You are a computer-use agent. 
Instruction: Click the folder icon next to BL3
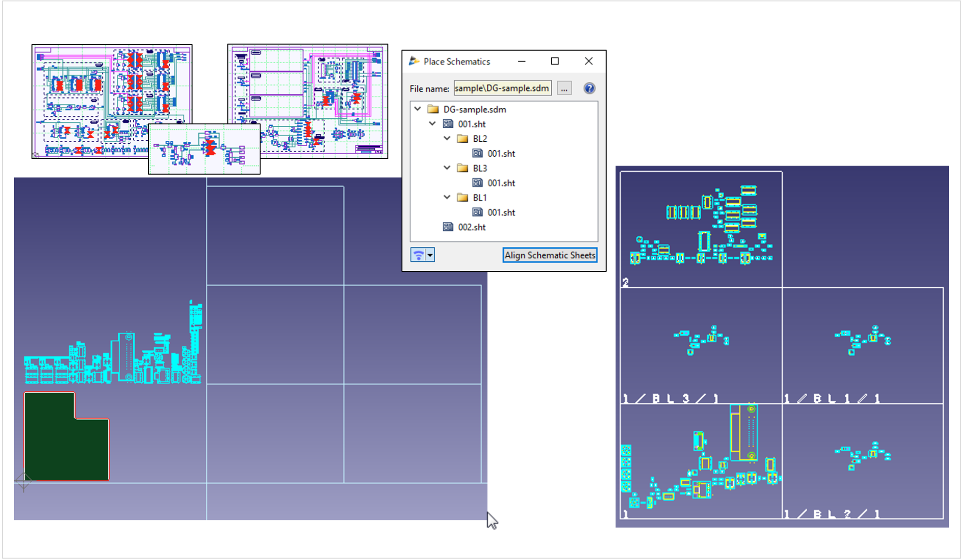[x=463, y=168]
